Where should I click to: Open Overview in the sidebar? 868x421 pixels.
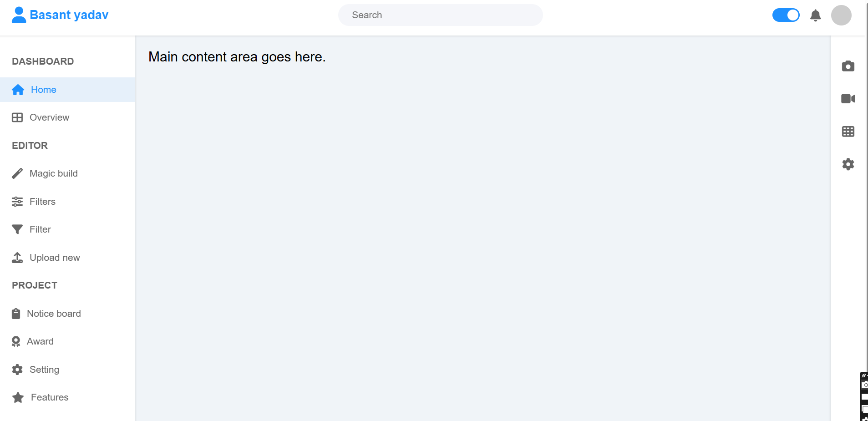(49, 117)
